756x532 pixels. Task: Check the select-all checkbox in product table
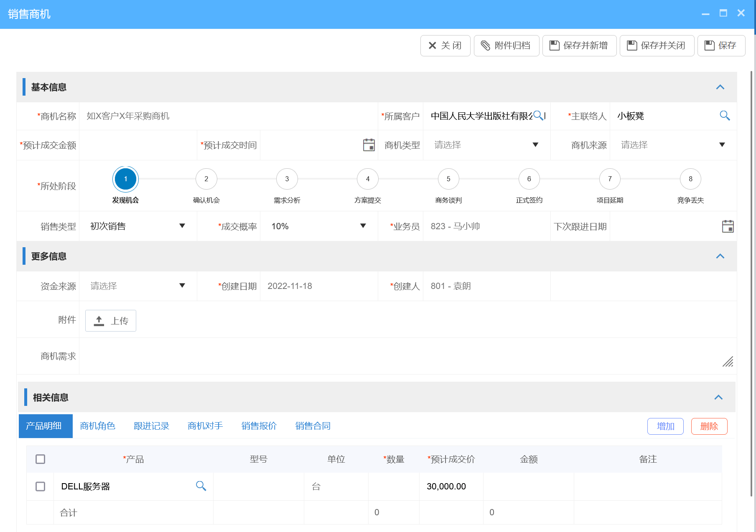click(x=40, y=459)
